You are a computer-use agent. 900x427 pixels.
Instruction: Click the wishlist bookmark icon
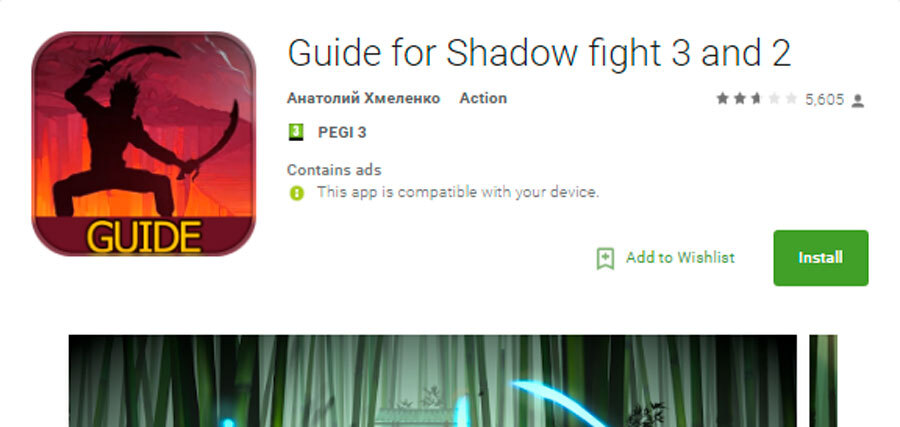point(605,258)
